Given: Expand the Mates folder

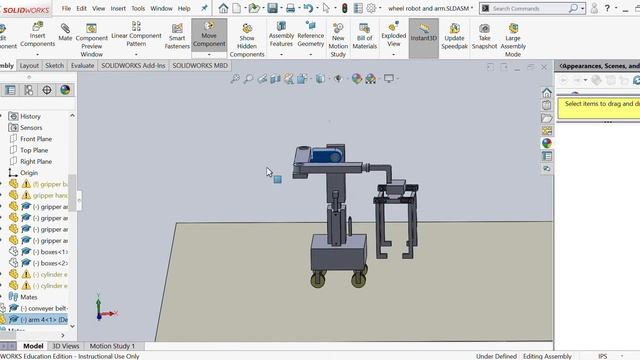Looking at the screenshot, I should 1,297.
